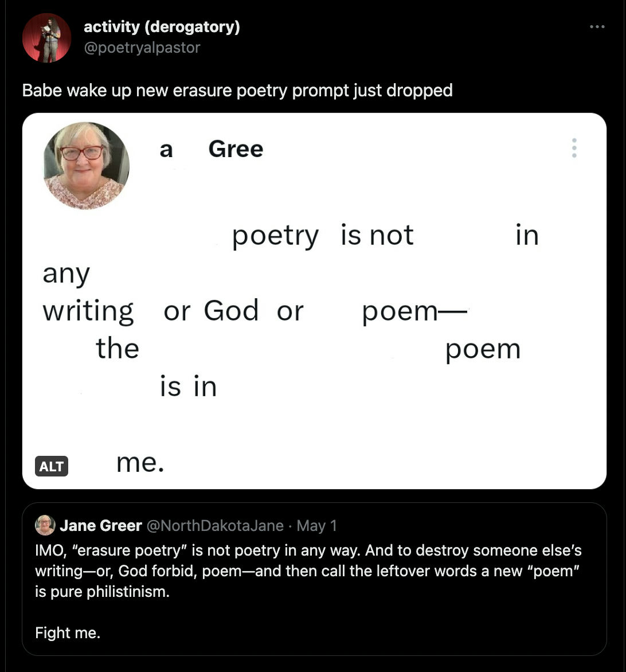The height and width of the screenshot is (672, 626).
Task: Open activity (derogatory) profile picture
Action: point(46,38)
